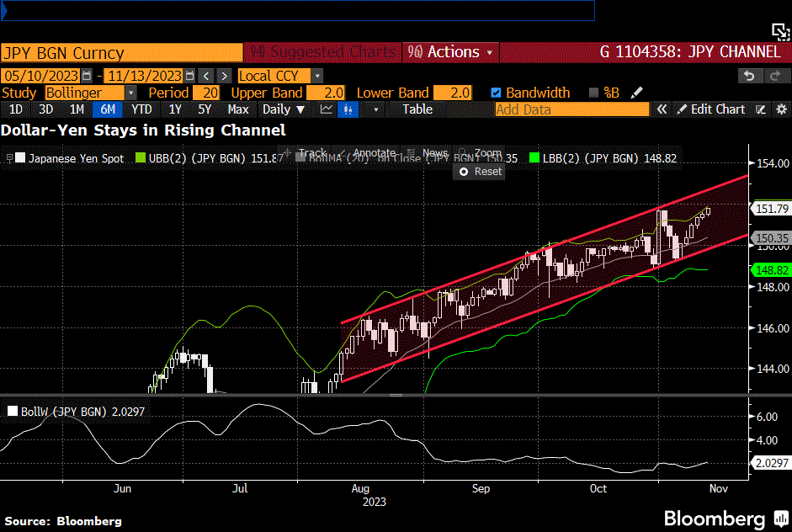792x532 pixels.
Task: Click the UBB(2) green color swatch
Action: (141, 158)
